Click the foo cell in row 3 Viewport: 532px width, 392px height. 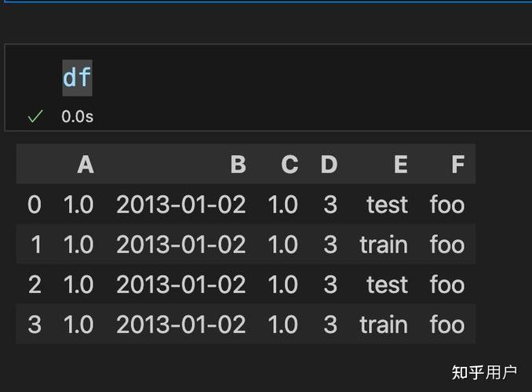447,325
